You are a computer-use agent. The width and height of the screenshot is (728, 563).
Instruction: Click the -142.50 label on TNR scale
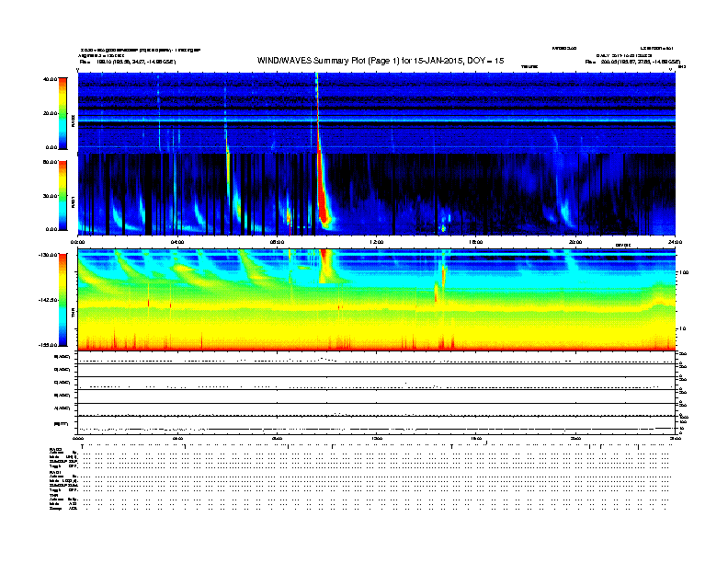(x=48, y=300)
